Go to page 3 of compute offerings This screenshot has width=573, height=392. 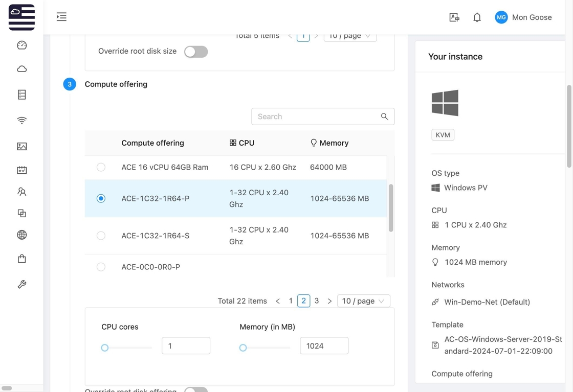pyautogui.click(x=317, y=301)
